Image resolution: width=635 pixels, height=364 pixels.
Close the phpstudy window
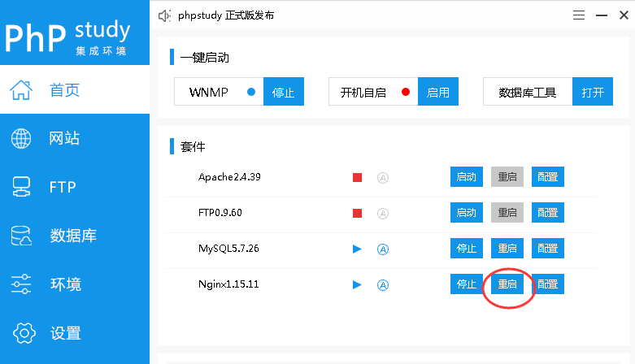point(624,15)
